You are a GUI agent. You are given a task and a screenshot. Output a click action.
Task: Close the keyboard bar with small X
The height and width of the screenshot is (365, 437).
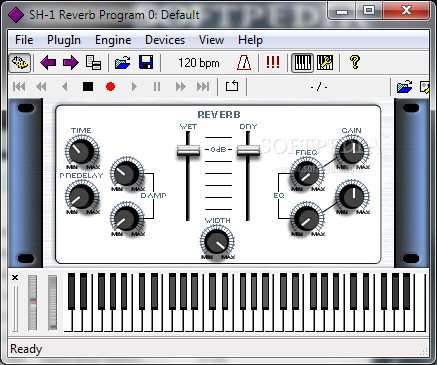15,277
